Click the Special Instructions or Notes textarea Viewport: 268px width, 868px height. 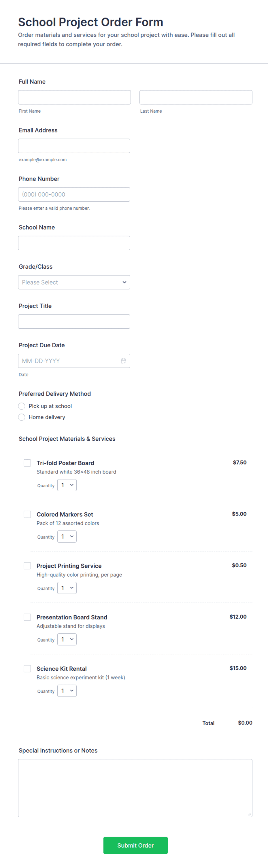[x=135, y=788]
